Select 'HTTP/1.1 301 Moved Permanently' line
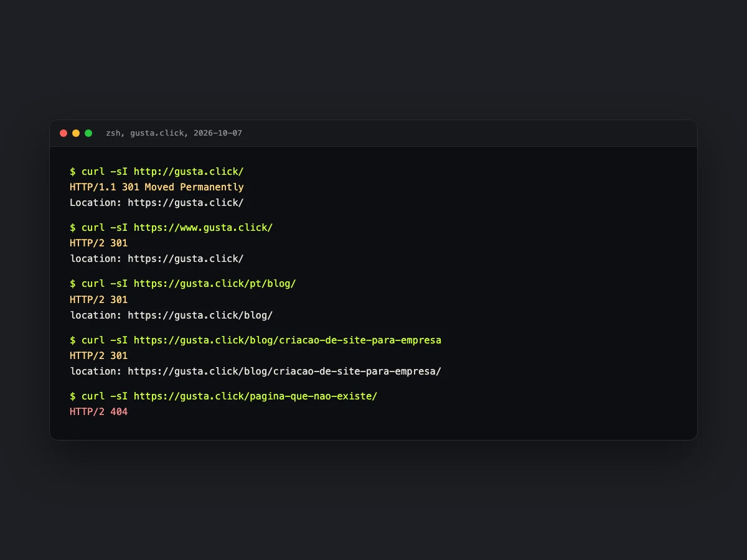Screen dimensions: 747x560 157,187
